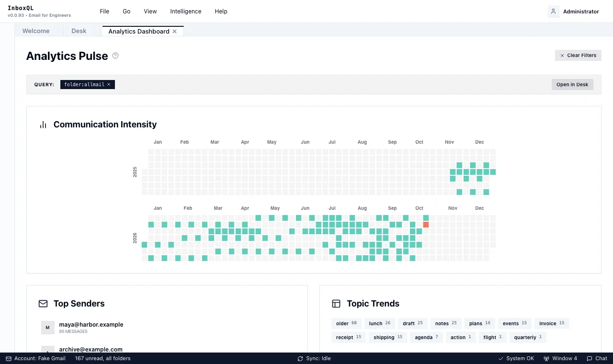Click '167 unread, all folders' status text
613x364 pixels.
pyautogui.click(x=102, y=358)
